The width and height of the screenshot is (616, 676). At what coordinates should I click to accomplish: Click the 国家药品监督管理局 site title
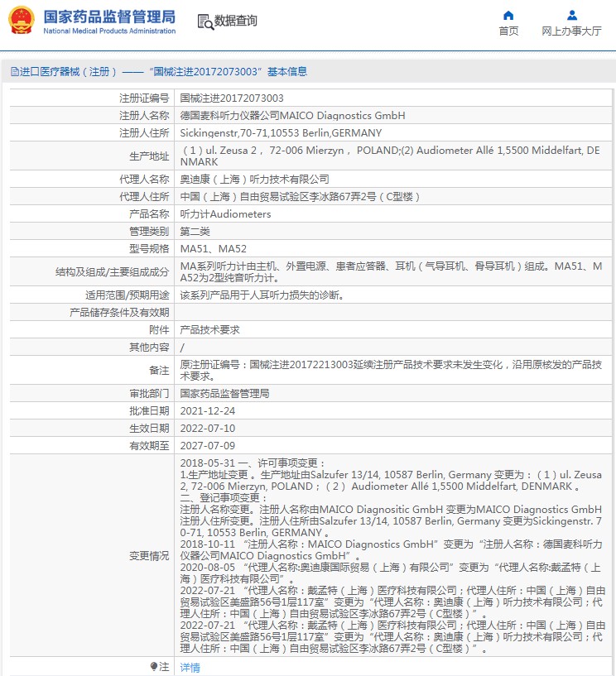click(x=109, y=17)
